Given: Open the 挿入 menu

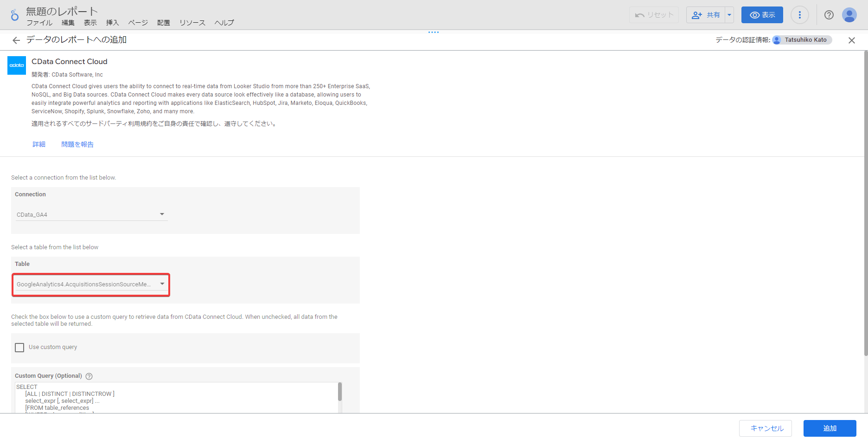Looking at the screenshot, I should 113,23.
